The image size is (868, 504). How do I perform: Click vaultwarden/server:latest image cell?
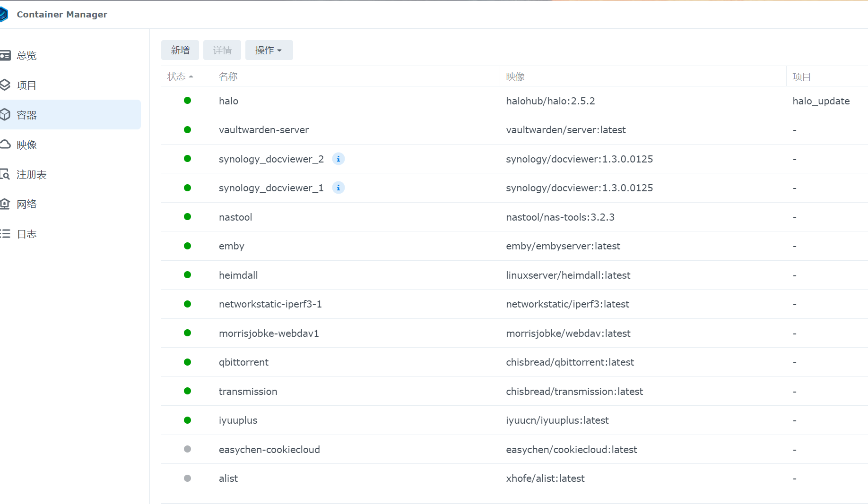coord(566,129)
